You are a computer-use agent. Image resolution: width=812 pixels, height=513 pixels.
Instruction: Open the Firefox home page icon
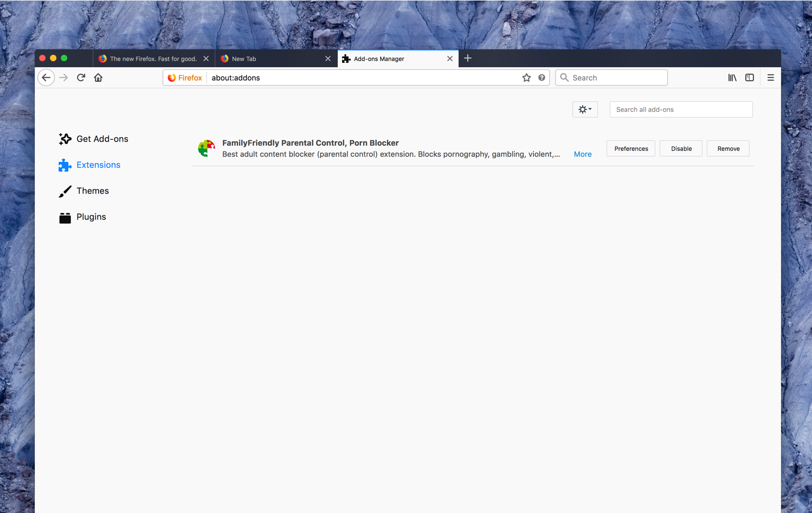tap(98, 77)
